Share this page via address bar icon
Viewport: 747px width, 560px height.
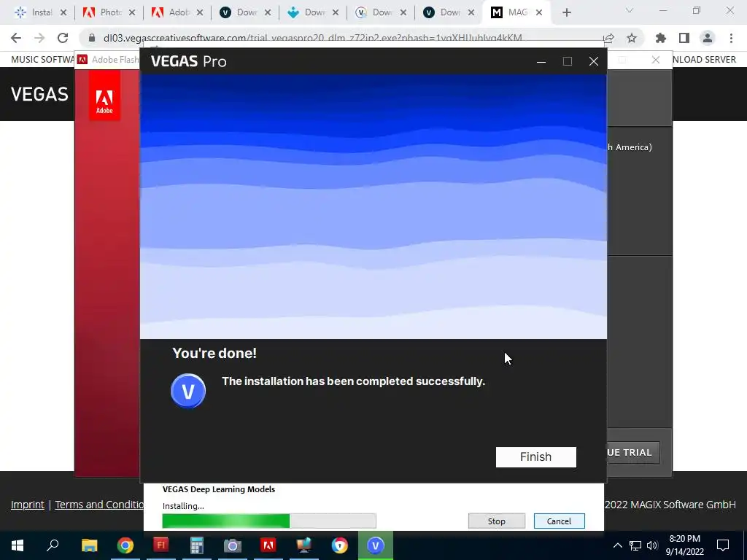(x=608, y=38)
